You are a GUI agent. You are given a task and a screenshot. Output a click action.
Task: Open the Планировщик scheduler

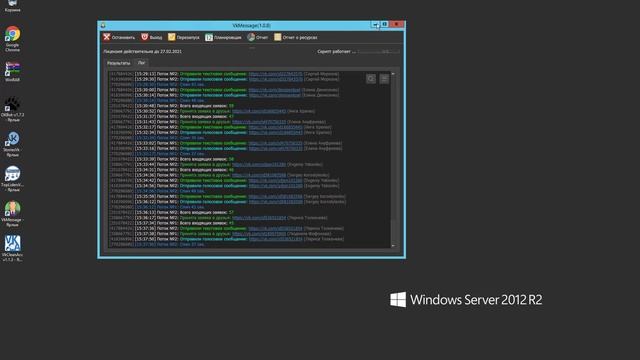(x=223, y=37)
